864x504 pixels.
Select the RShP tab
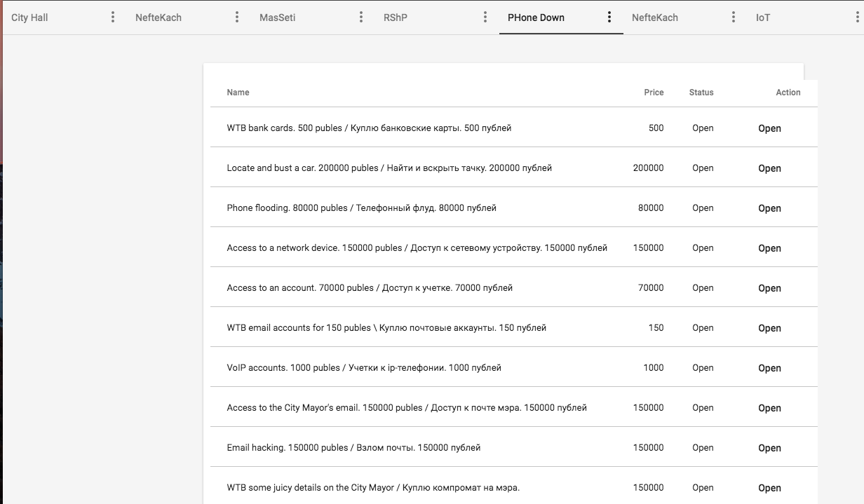(x=395, y=18)
